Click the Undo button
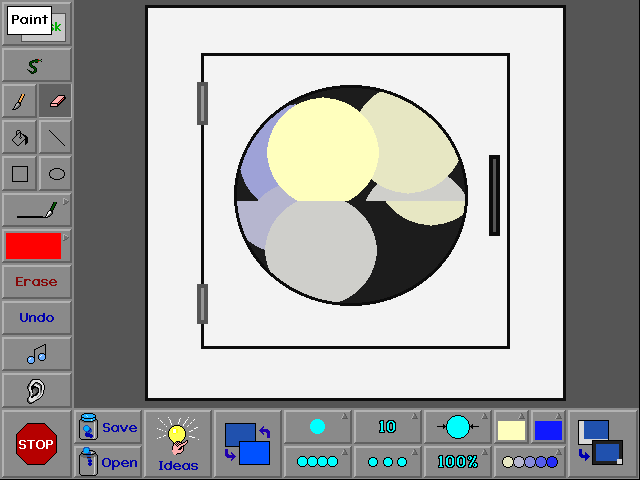This screenshot has width=640, height=480. click(36, 318)
